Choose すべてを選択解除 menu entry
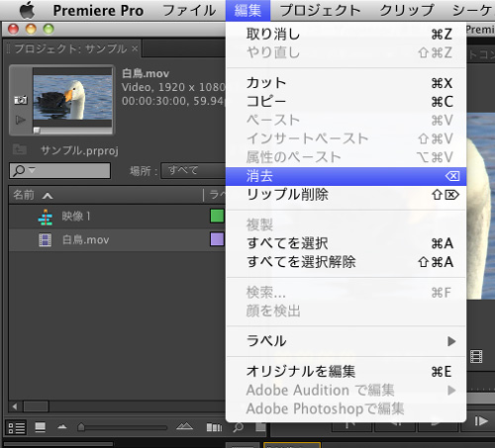The width and height of the screenshot is (495, 448). click(x=346, y=262)
